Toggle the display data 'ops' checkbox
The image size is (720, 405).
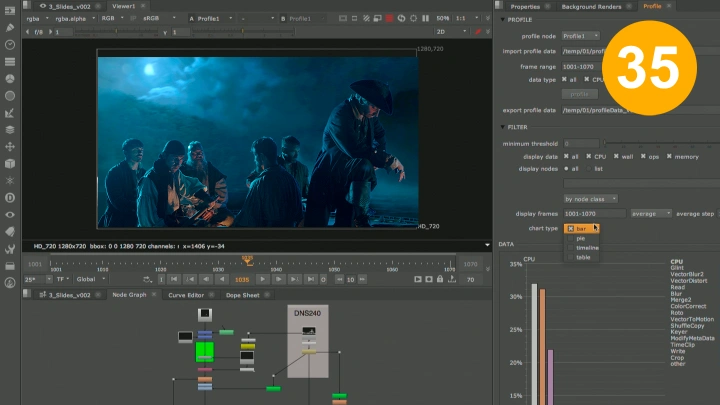point(643,157)
